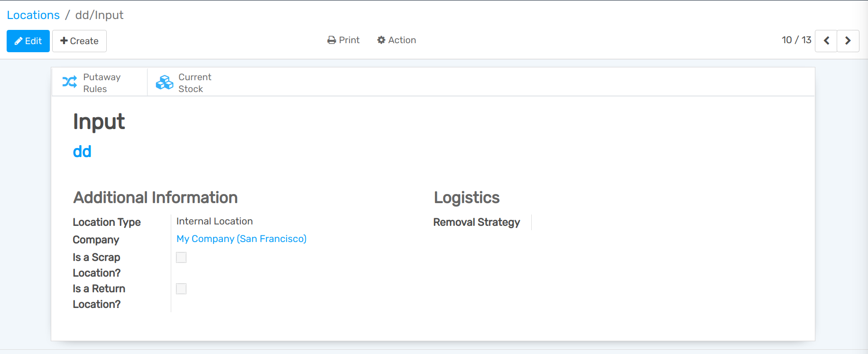Click the pencil icon on Edit button
Image resolution: width=868 pixels, height=354 pixels.
coord(18,41)
